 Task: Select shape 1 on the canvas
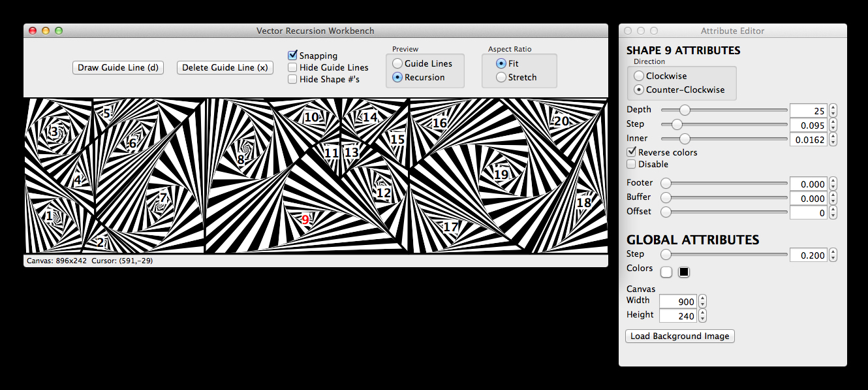coord(49,215)
